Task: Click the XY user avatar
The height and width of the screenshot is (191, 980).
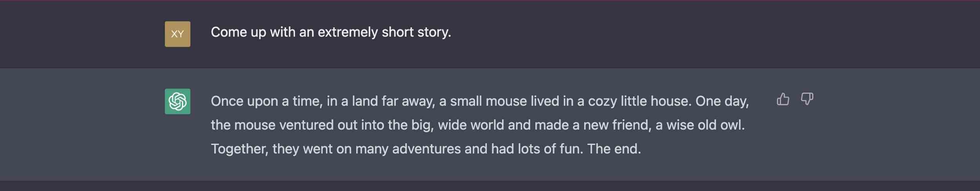Action: click(x=177, y=34)
